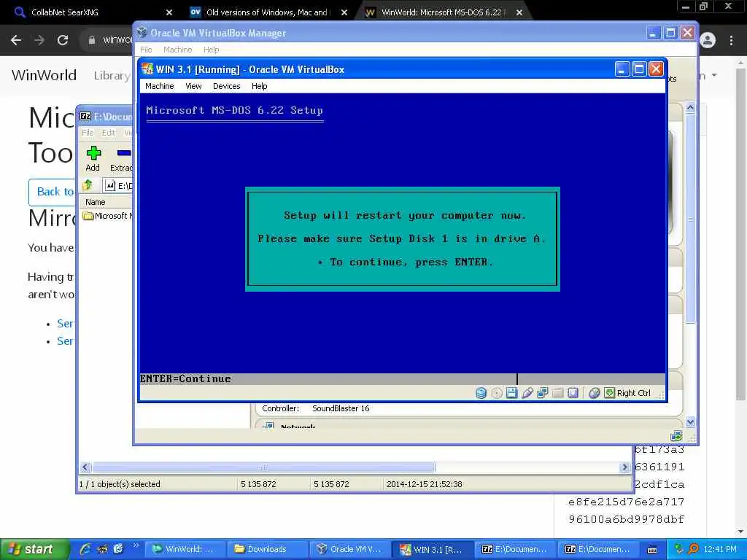
Task: Close the WinWorld MS-DOS 6.22 tab
Action: pyautogui.click(x=519, y=12)
